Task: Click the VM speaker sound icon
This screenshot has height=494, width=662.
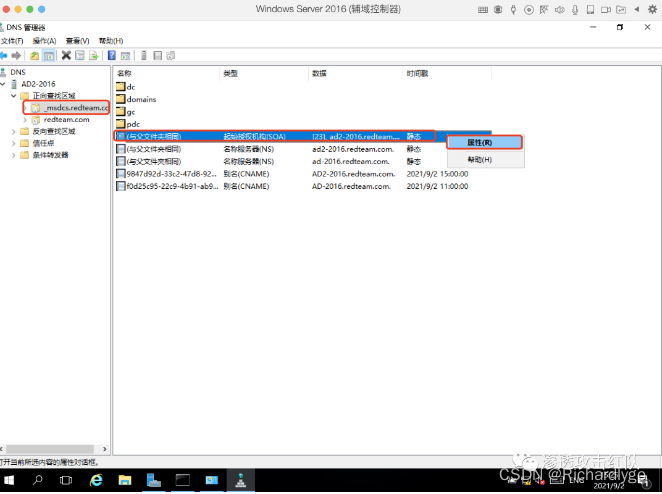Action: (559, 9)
